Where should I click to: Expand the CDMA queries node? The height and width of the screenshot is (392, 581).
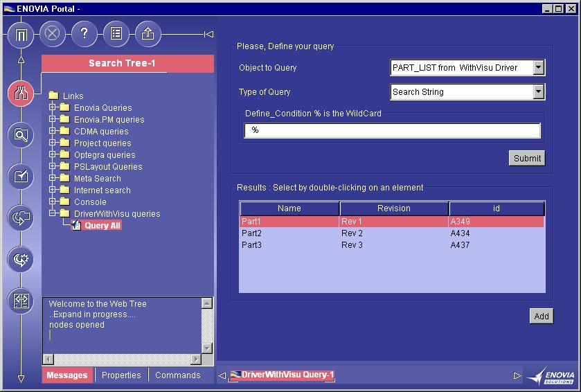(52, 131)
